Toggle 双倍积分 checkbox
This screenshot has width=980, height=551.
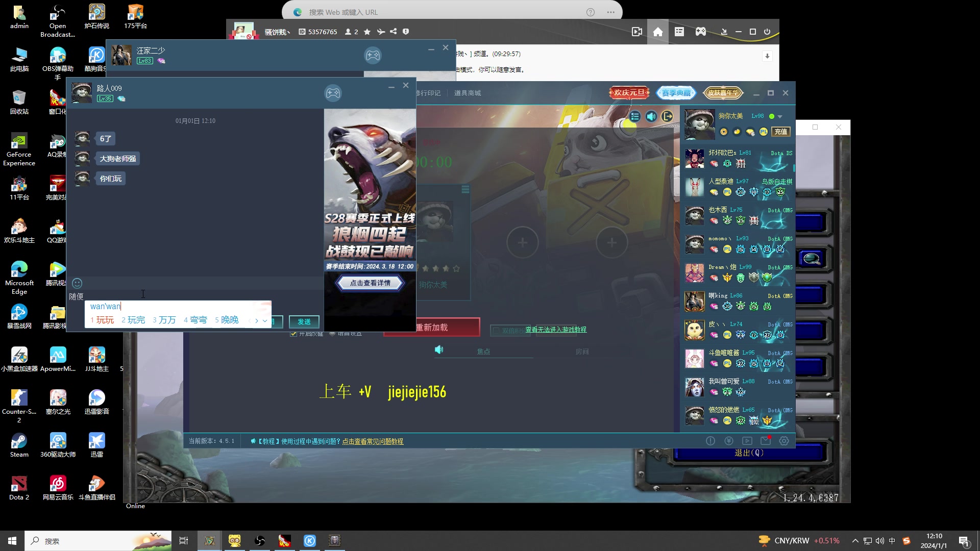tap(496, 331)
